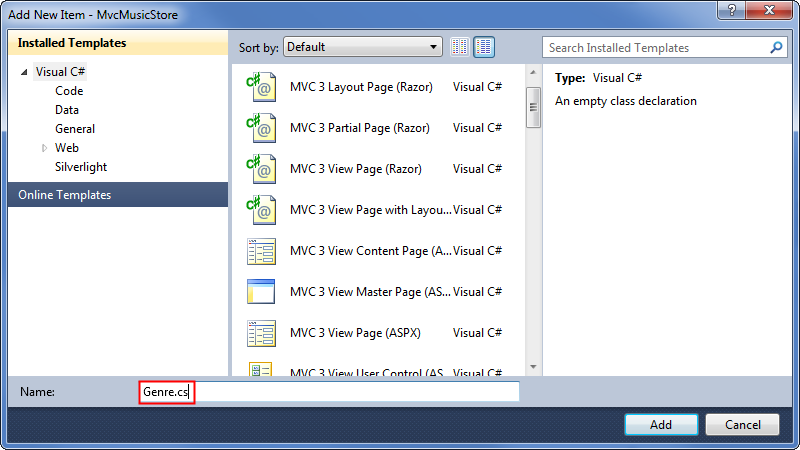Open the Online Templates section
Viewport: 800px width, 450px height.
click(x=64, y=195)
